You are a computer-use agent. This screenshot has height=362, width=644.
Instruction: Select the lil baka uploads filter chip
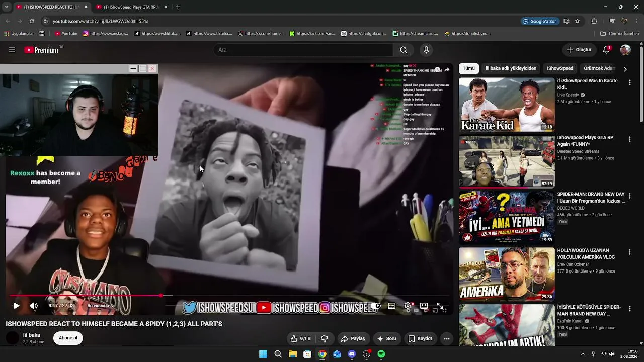click(511, 68)
